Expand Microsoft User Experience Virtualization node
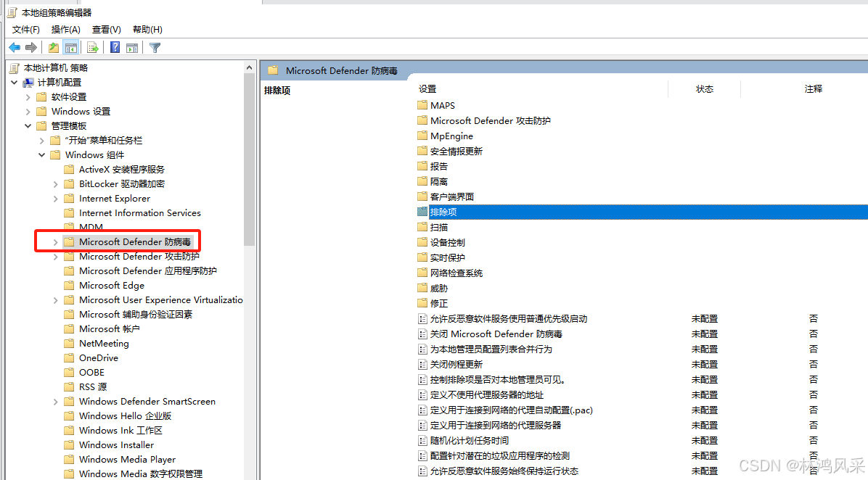The height and width of the screenshot is (480, 868). pyautogui.click(x=55, y=299)
